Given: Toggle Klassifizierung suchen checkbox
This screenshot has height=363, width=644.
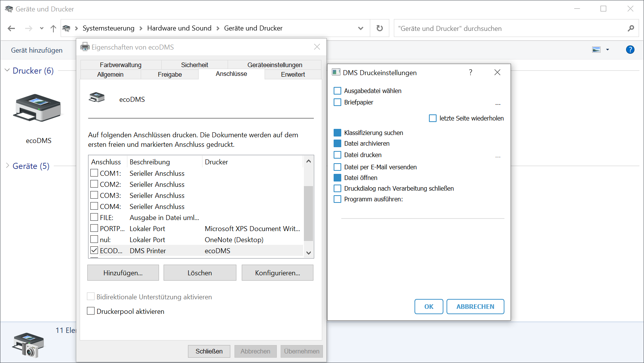Looking at the screenshot, I should [x=337, y=133].
